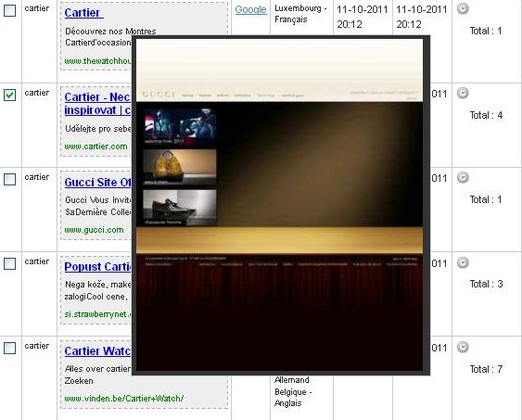Click the www.gucci.com green URL
Viewport: 522px width, 420px height.
tap(94, 230)
